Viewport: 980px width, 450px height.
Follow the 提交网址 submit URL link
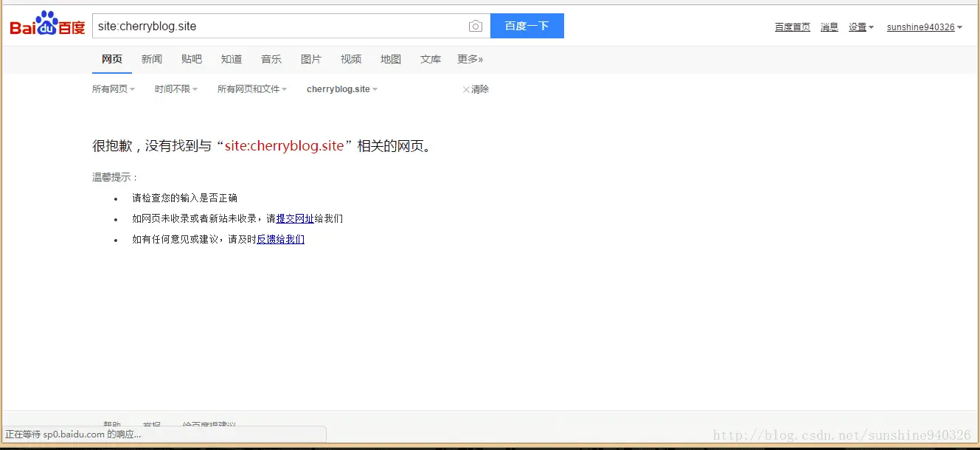pyautogui.click(x=295, y=218)
